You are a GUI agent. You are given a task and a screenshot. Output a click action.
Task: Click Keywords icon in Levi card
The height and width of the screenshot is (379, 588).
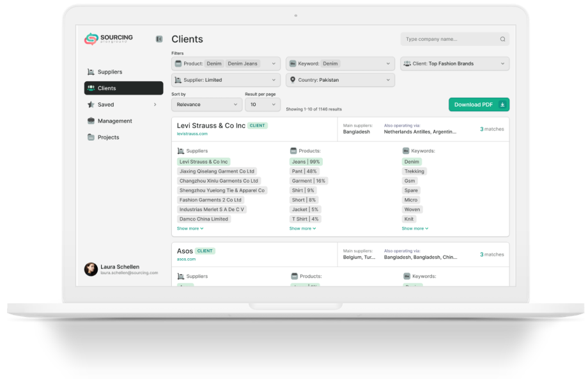406,151
